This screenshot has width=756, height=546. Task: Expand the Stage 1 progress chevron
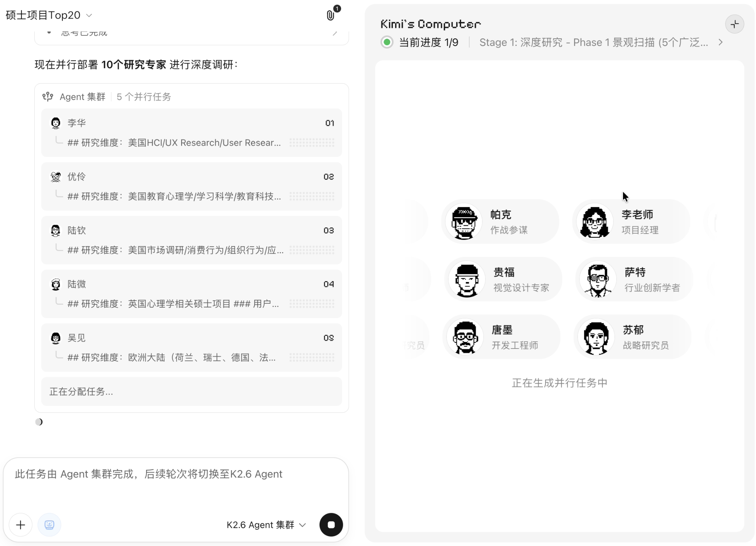720,42
